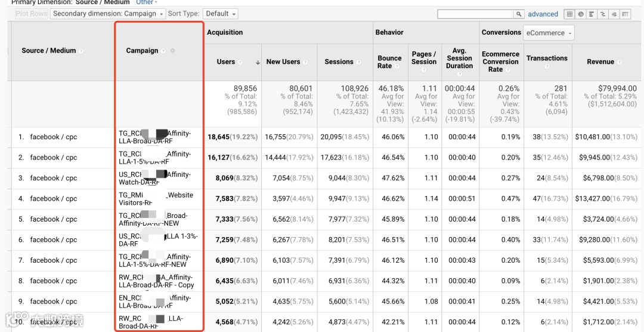This screenshot has width=644, height=332.
Task: Sort by Avg. Session Duration header
Action: coord(459,58)
